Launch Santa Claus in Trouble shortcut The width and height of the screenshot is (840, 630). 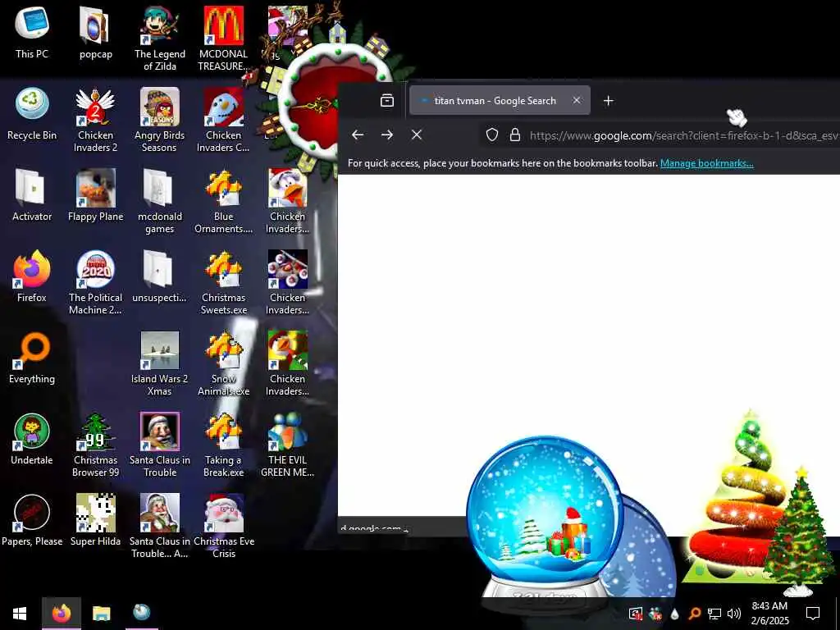click(160, 445)
